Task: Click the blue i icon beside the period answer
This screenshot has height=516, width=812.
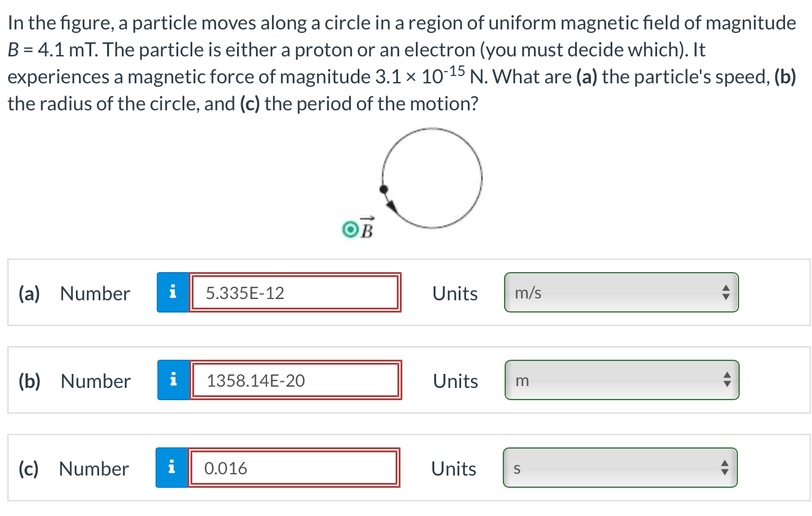Action: click(173, 468)
